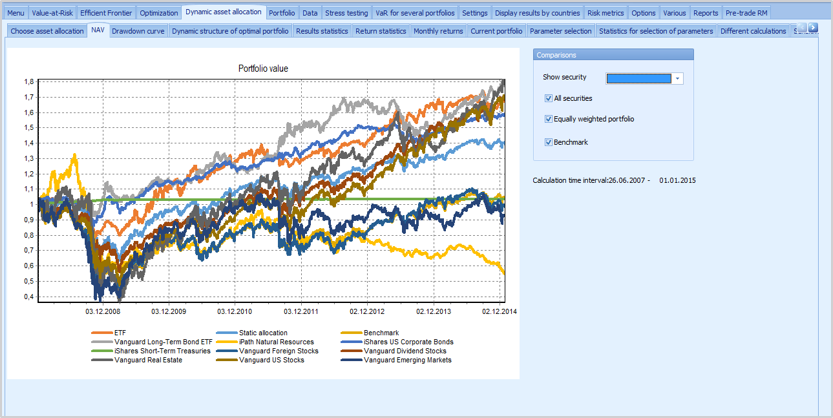Viewport: 833px width, 418px height.
Task: Go to Parameter selection sub-tab
Action: click(x=560, y=31)
